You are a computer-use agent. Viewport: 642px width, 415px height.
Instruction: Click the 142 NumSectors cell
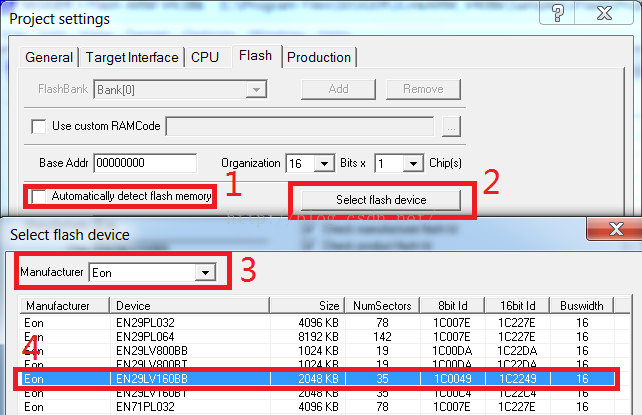(382, 337)
